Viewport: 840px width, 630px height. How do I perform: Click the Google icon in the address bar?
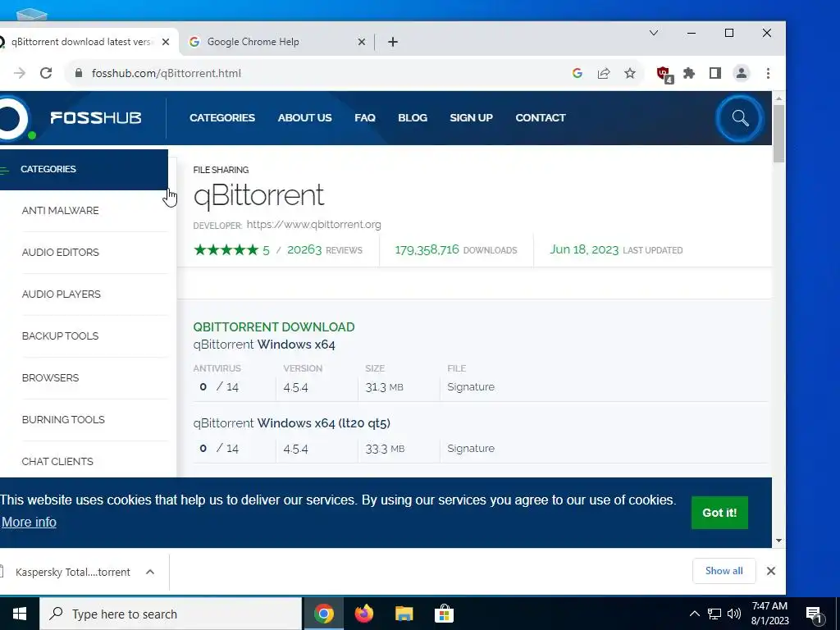[577, 73]
